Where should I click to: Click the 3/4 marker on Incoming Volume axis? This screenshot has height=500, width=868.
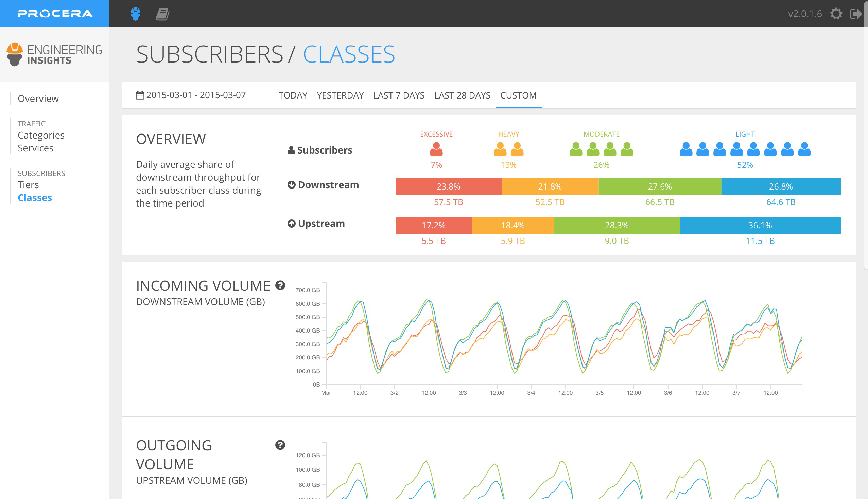(x=531, y=393)
